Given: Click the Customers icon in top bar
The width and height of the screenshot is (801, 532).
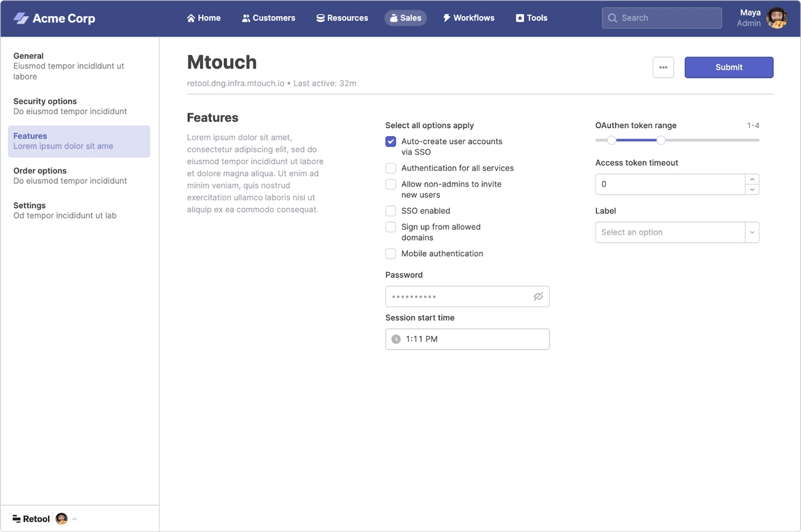Looking at the screenshot, I should [x=246, y=18].
